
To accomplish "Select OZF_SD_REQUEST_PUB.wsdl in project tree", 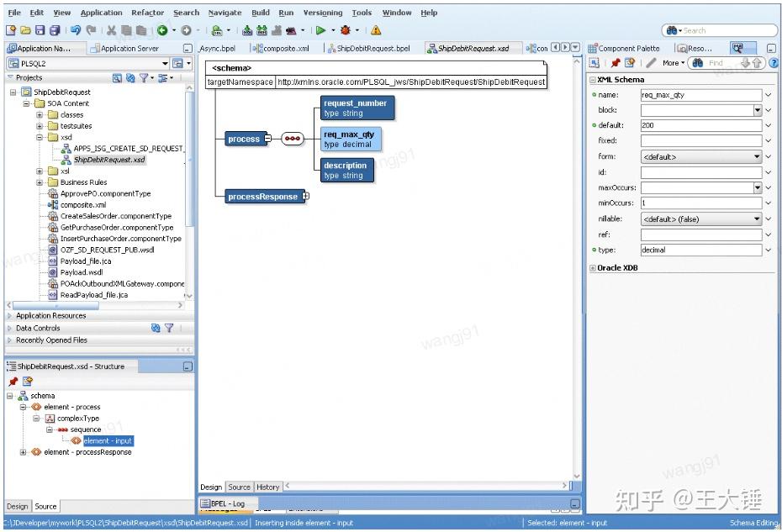I will click(x=108, y=250).
